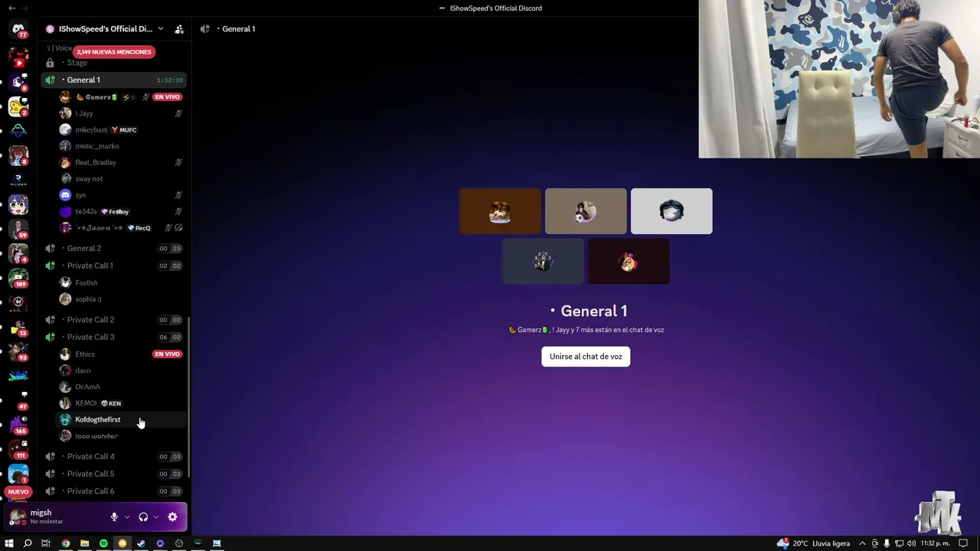Open audio output options chevron
Image resolution: width=980 pixels, height=551 pixels.
[x=156, y=517]
